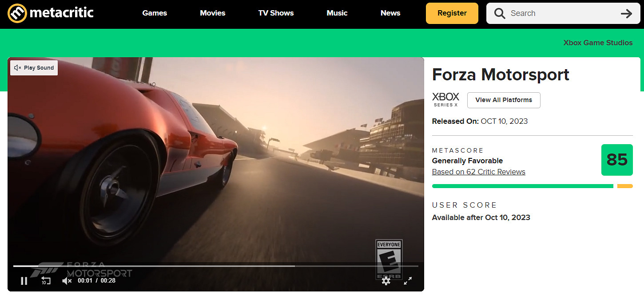Open the Games menu
This screenshot has height=295, width=644.
tap(155, 13)
